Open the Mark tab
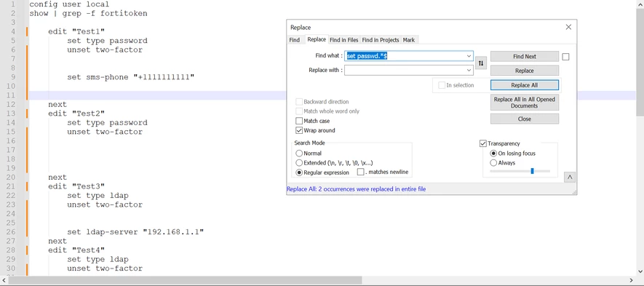 point(409,40)
